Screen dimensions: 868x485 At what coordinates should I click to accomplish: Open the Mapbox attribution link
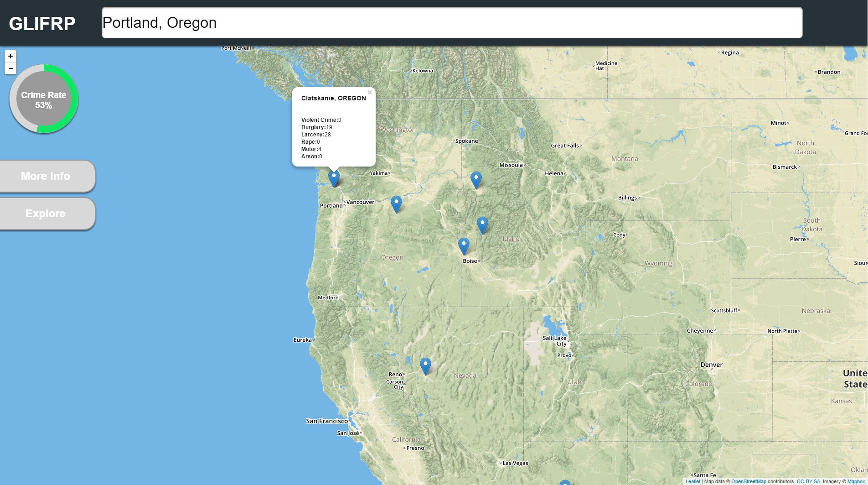tap(856, 481)
